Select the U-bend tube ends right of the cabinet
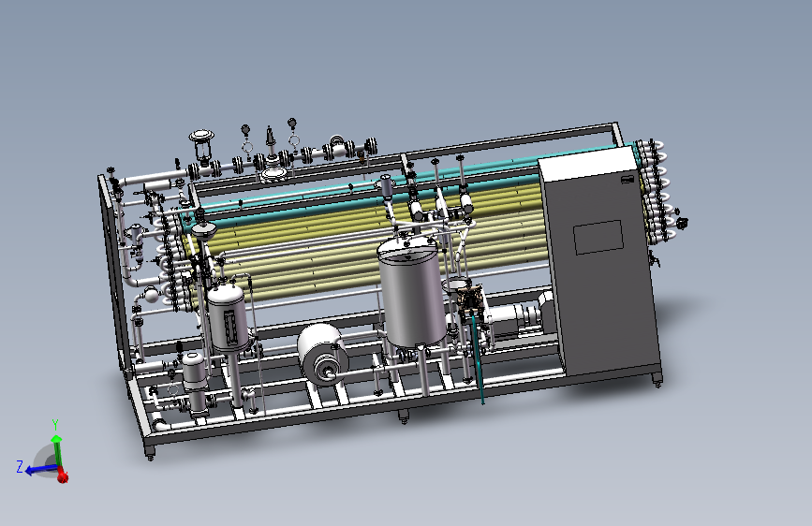Viewport: 812px width, 526px height. point(655,192)
